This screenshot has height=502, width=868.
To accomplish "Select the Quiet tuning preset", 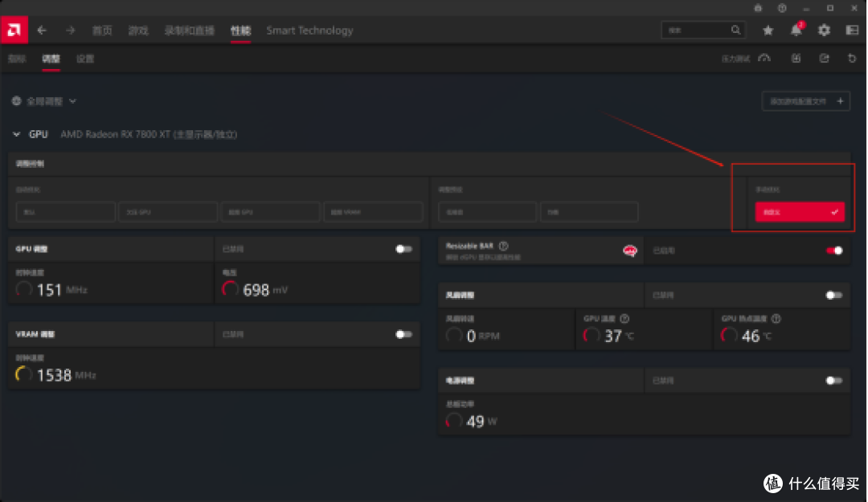I will coord(487,212).
